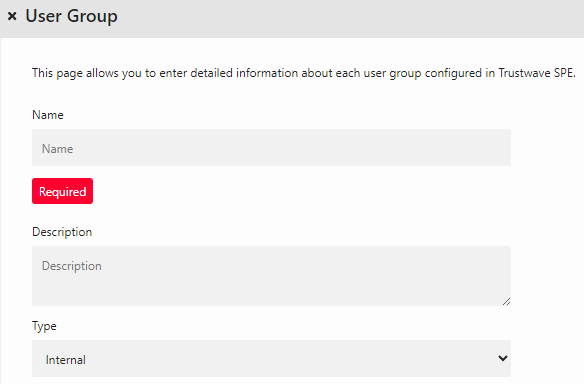
Task: Focus the Description text area
Action: pyautogui.click(x=271, y=276)
